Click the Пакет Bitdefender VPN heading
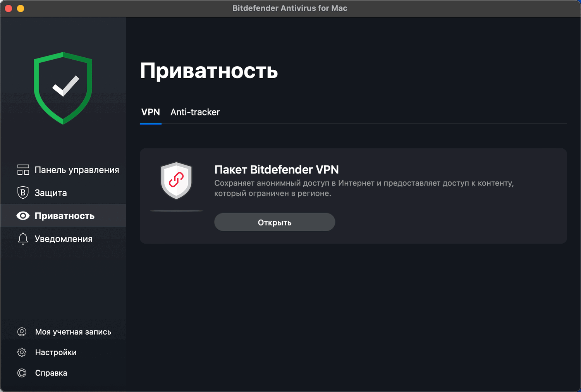 277,170
